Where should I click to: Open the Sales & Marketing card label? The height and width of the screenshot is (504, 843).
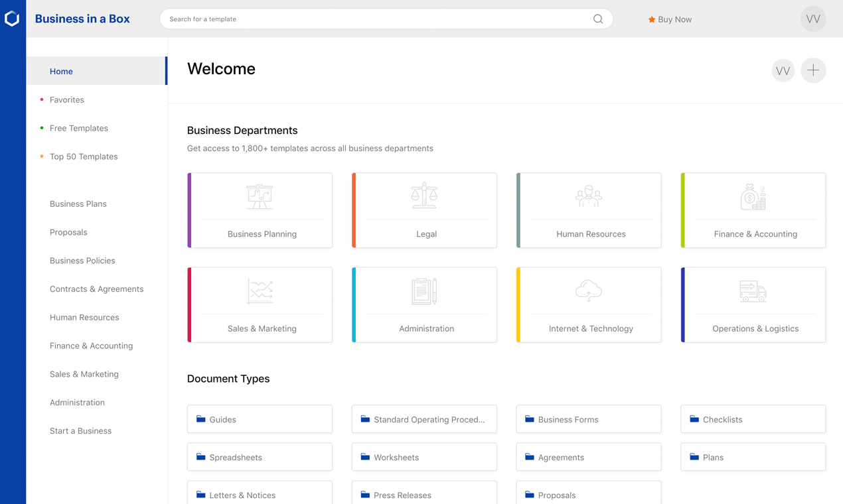pos(262,329)
